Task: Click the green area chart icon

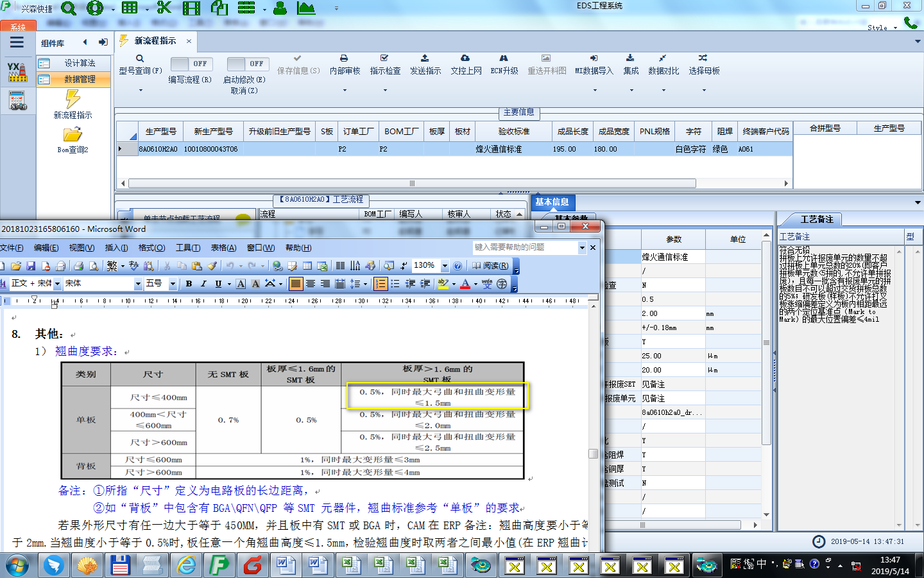Action: 306,8
